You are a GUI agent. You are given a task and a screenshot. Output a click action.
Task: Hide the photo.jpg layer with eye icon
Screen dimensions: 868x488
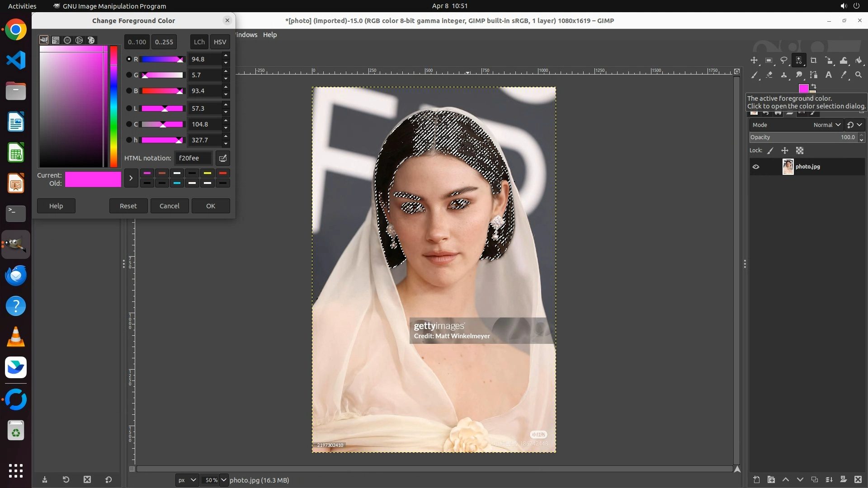[x=756, y=167]
